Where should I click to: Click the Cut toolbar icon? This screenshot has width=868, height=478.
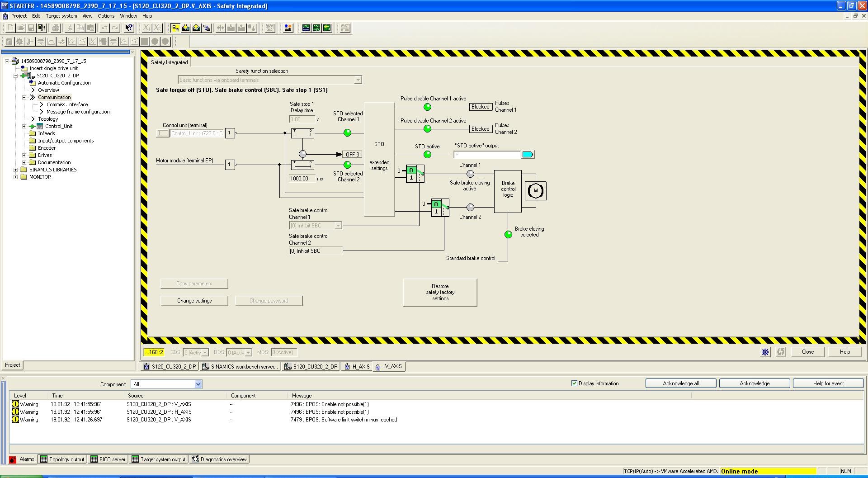pos(70,28)
